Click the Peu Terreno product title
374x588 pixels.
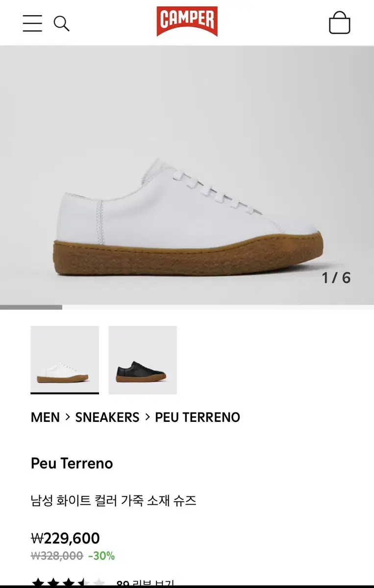coord(72,463)
